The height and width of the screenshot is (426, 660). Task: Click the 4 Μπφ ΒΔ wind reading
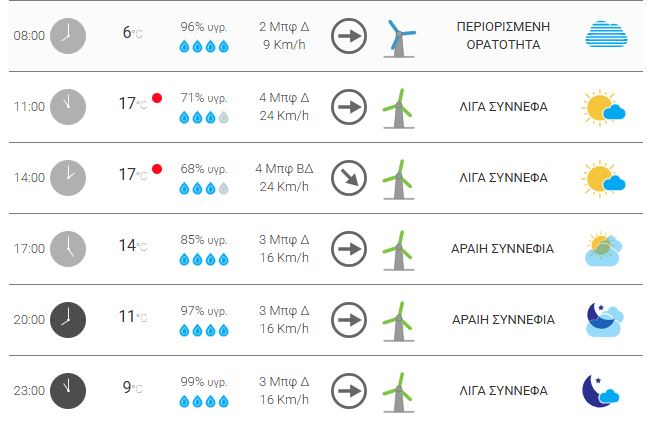tap(284, 168)
